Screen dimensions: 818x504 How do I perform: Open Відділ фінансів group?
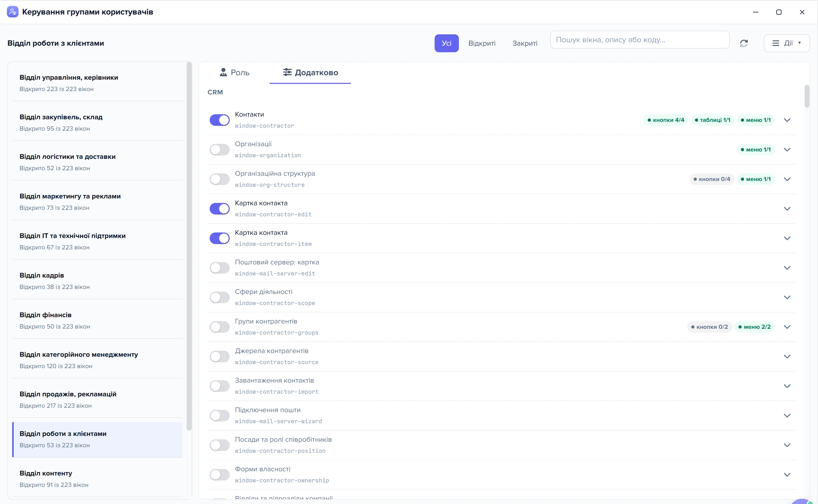pyautogui.click(x=97, y=320)
